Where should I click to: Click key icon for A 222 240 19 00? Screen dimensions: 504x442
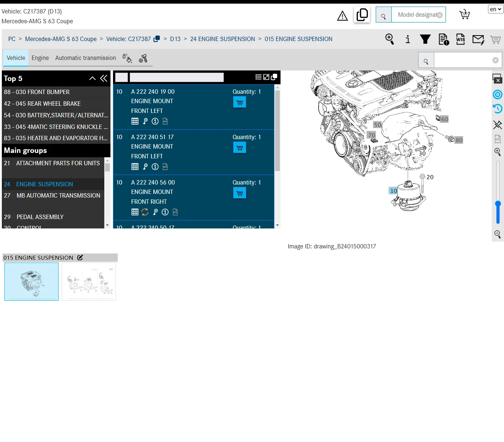coord(145,121)
